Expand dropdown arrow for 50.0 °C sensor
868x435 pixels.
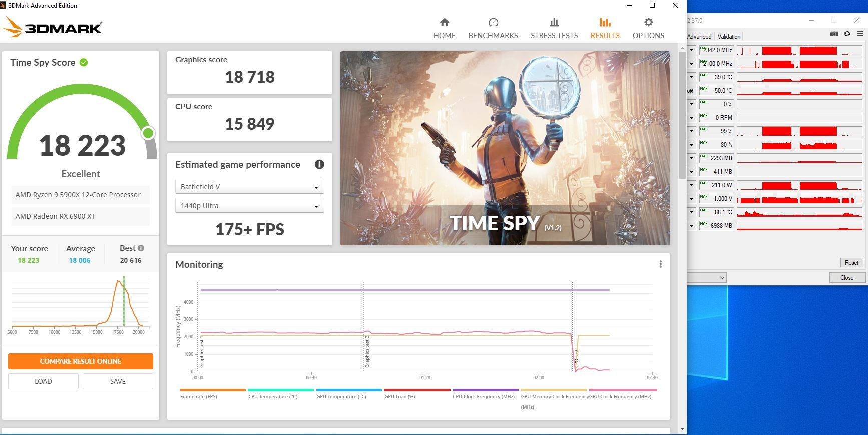[692, 91]
